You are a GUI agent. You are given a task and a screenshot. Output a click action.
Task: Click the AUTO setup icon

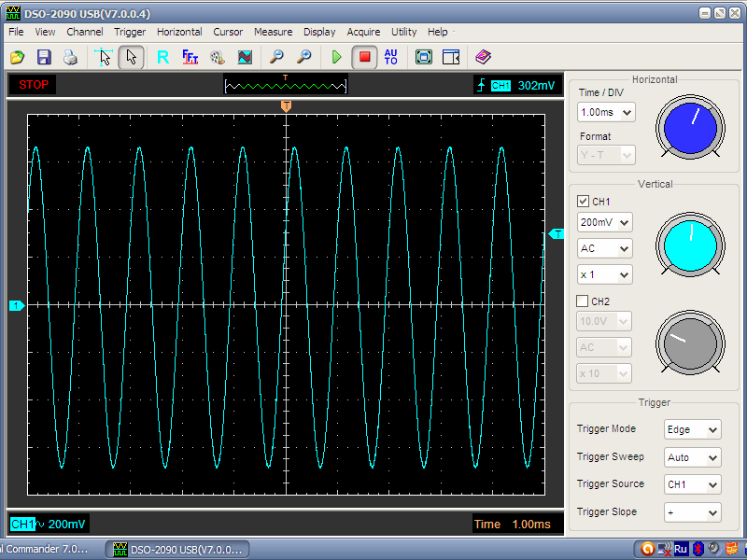390,57
